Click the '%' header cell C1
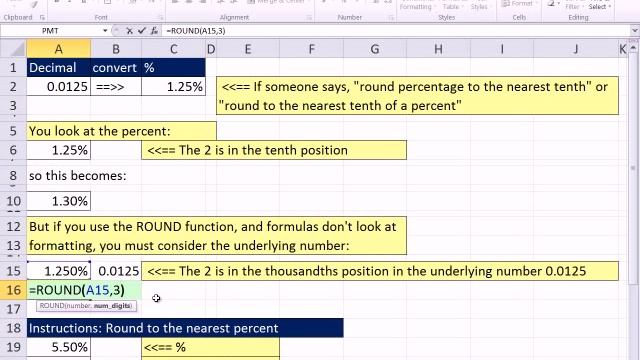This screenshot has width=640, height=360. [173, 67]
